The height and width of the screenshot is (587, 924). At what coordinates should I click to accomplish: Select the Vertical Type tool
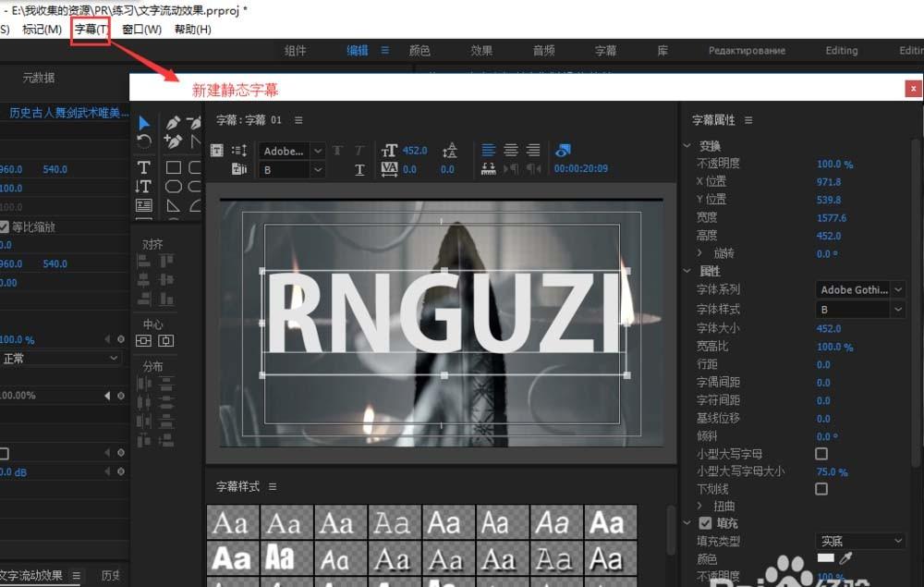[144, 186]
